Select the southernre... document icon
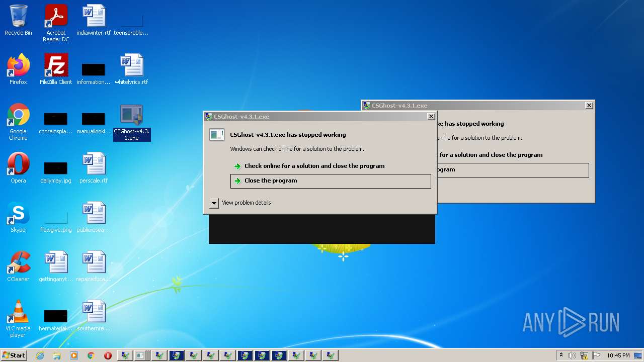Image resolution: width=644 pixels, height=362 pixels. 94,316
